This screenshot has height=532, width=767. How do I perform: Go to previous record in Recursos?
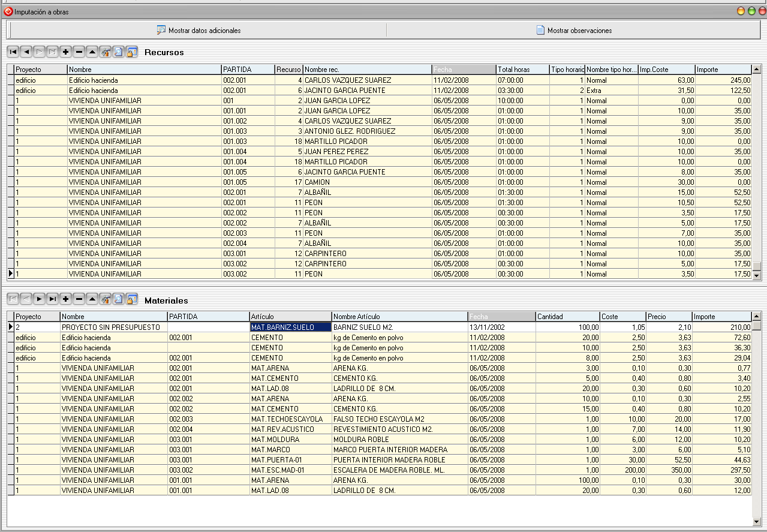point(26,52)
